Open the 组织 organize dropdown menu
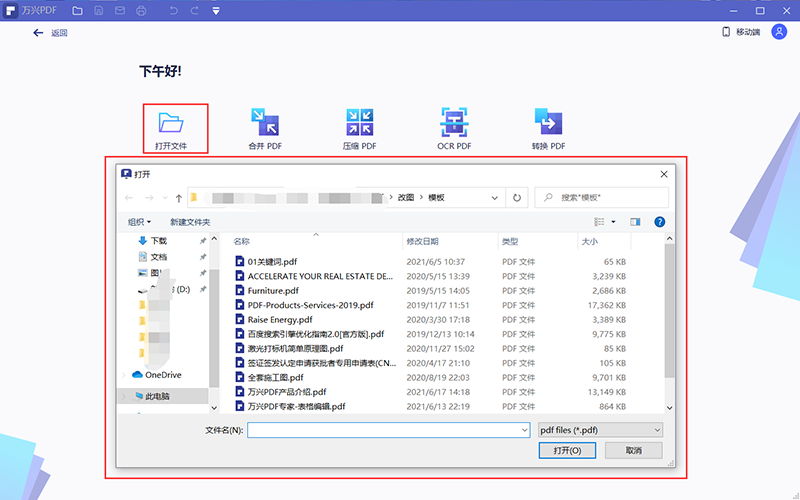Screen dimensions: 800x500 coord(139,222)
